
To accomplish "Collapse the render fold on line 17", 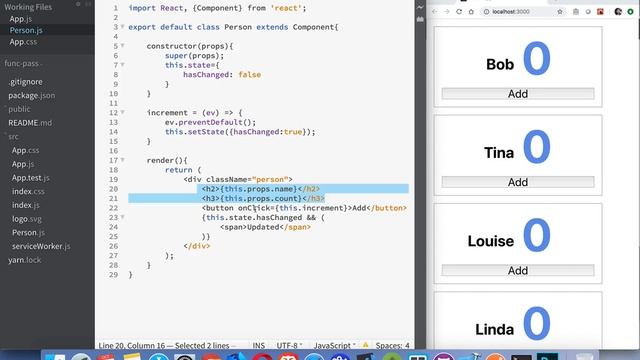I will pyautogui.click(x=122, y=160).
